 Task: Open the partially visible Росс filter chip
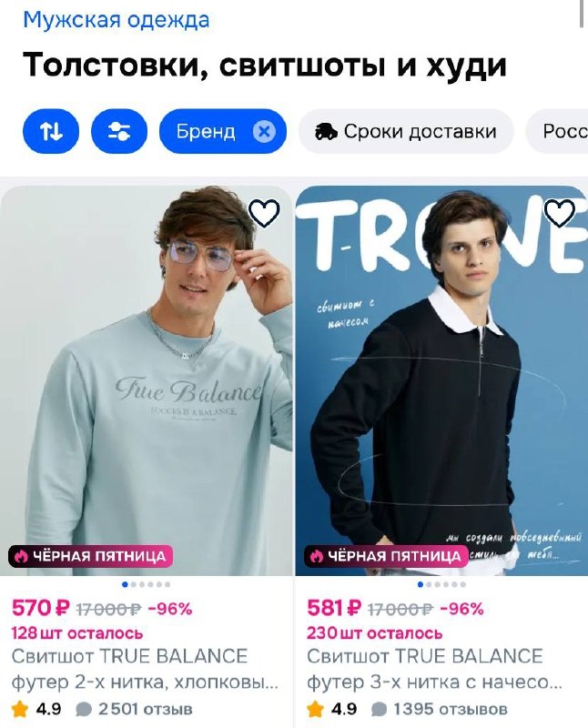[x=557, y=131]
